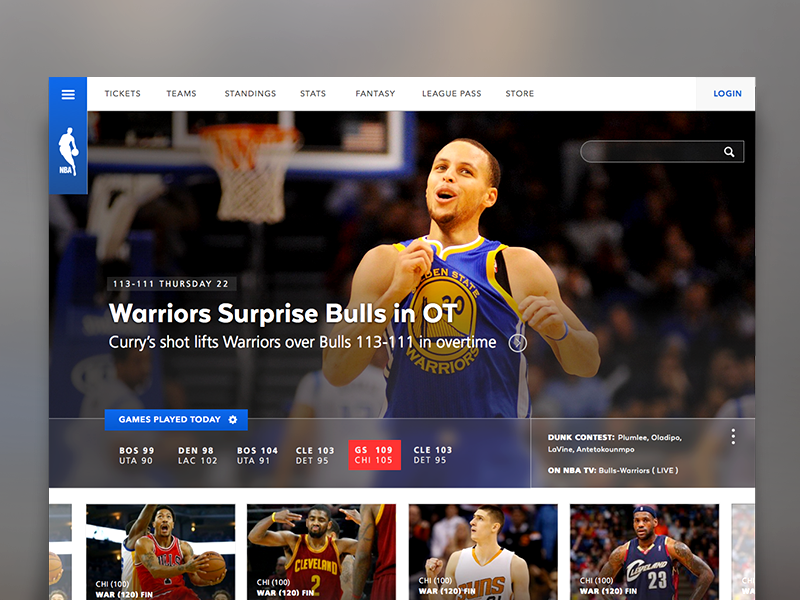Click the Login button
The image size is (800, 600).
(727, 93)
